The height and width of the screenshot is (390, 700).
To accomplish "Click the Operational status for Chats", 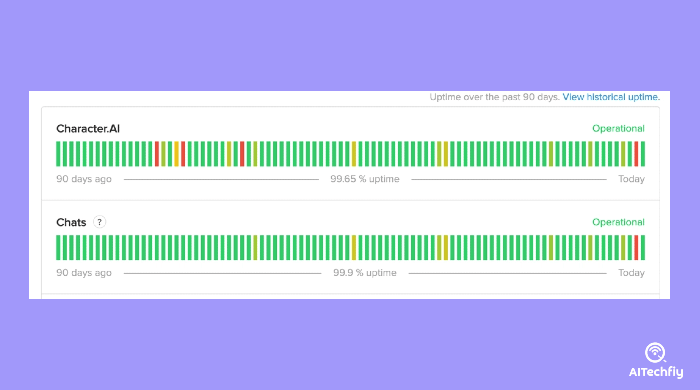I will [x=618, y=222].
